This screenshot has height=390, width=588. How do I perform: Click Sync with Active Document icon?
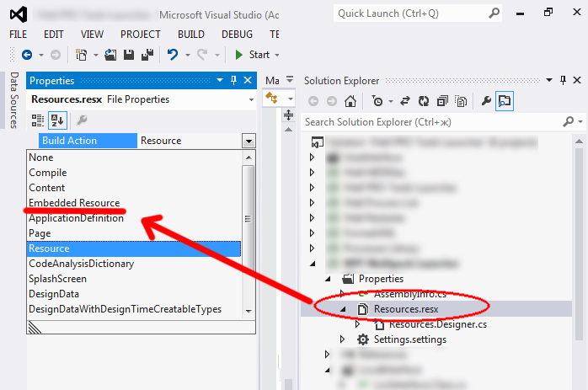(405, 101)
